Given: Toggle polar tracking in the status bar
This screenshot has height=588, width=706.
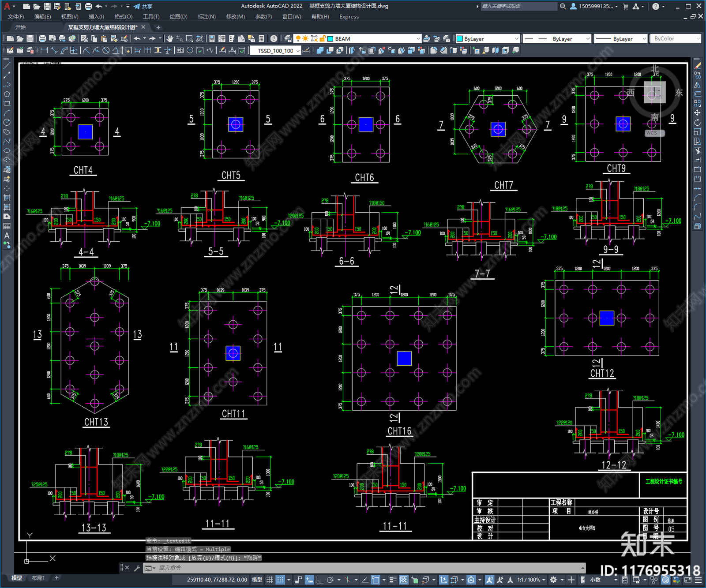Looking at the screenshot, I should [x=330, y=580].
